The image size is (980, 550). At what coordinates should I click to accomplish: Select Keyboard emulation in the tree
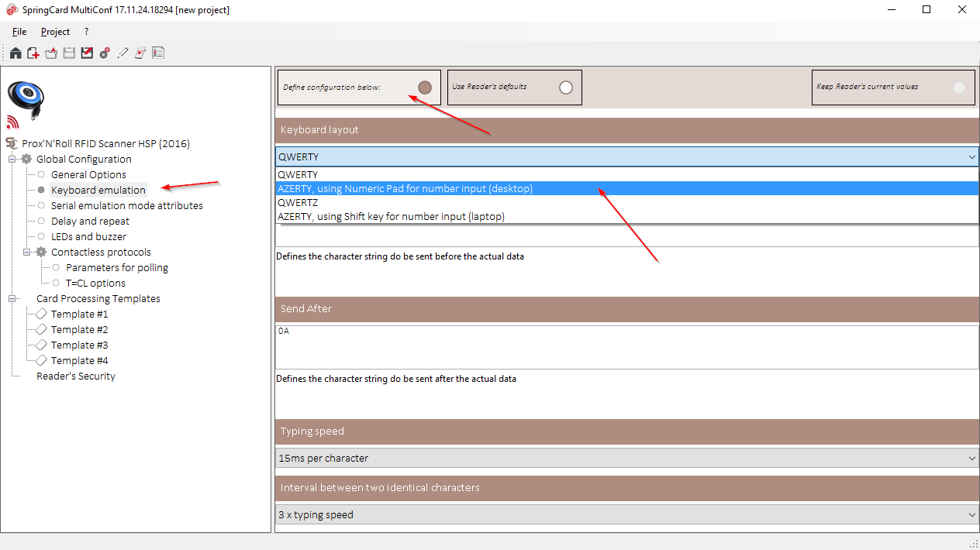pyautogui.click(x=98, y=190)
